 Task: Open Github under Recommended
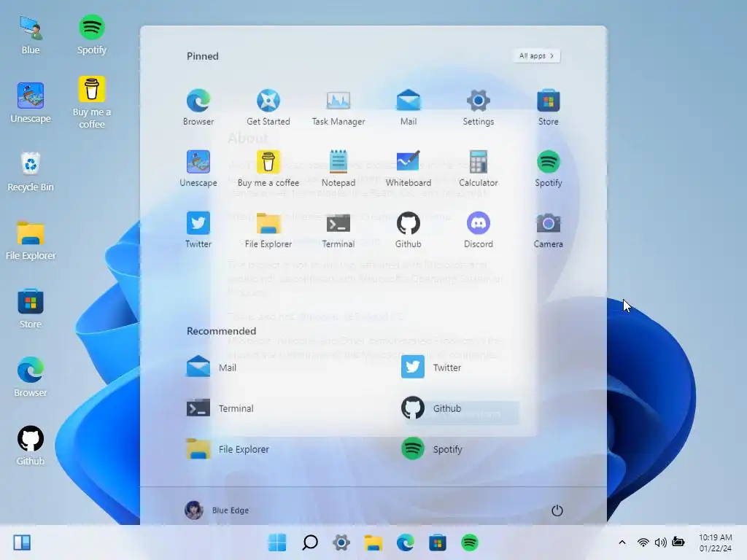[x=431, y=408]
